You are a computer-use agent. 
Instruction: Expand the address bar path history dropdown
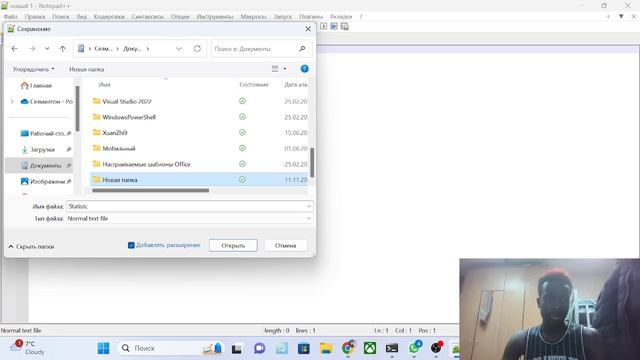click(179, 49)
